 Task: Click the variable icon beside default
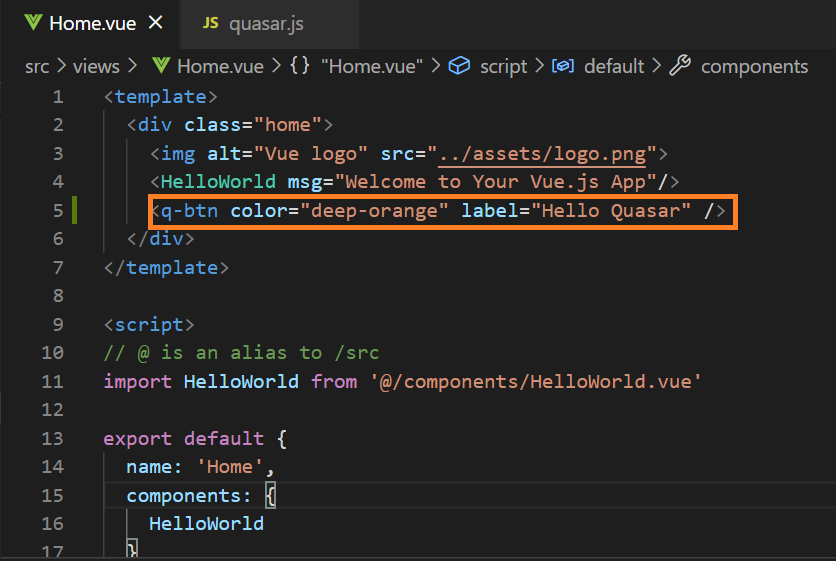(x=563, y=66)
